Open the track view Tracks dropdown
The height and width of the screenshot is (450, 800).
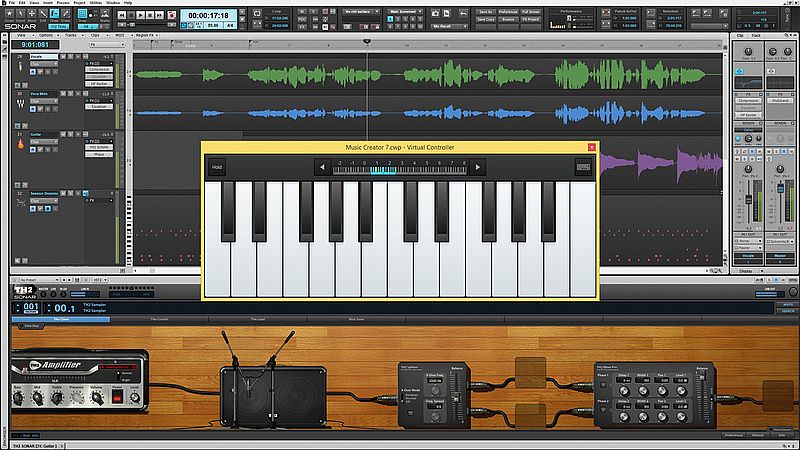coord(72,35)
